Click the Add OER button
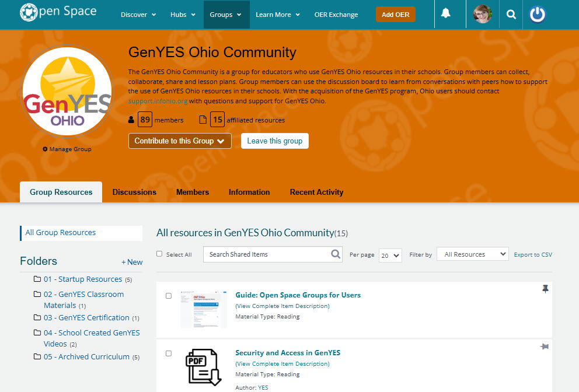Screen dimensions: 579x392 (x=396, y=15)
